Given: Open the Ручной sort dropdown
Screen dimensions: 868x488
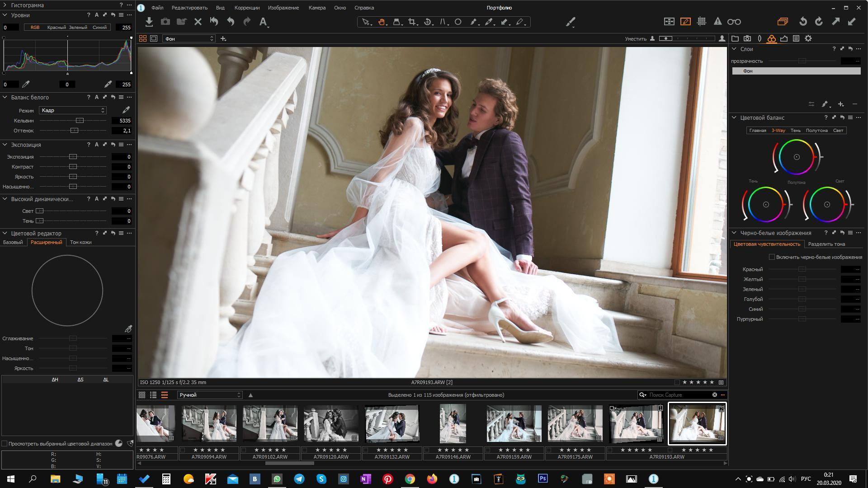Looking at the screenshot, I should tap(209, 395).
